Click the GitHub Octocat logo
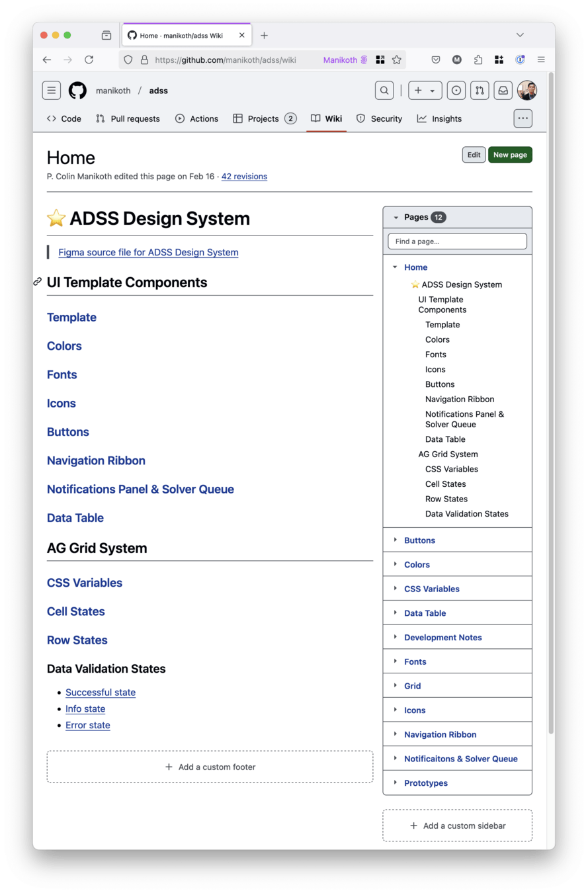588x893 pixels. coord(77,91)
